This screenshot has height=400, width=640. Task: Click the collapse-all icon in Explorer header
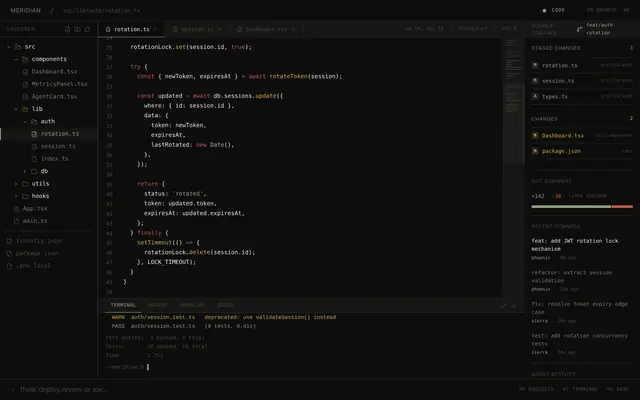(87, 29)
